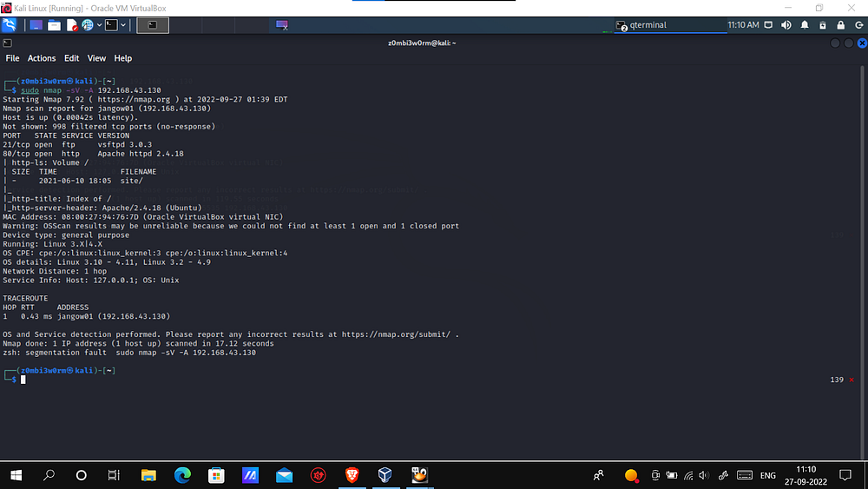The height and width of the screenshot is (489, 868).
Task: Click the ENG language indicator on taskbar
Action: click(768, 475)
